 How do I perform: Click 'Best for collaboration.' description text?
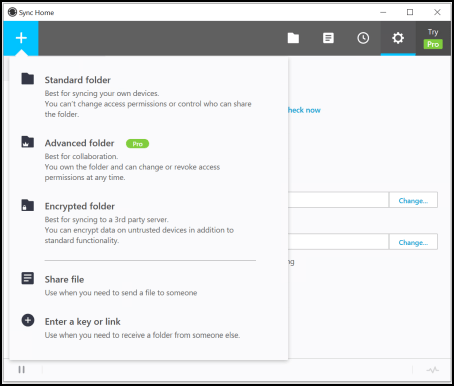click(81, 156)
